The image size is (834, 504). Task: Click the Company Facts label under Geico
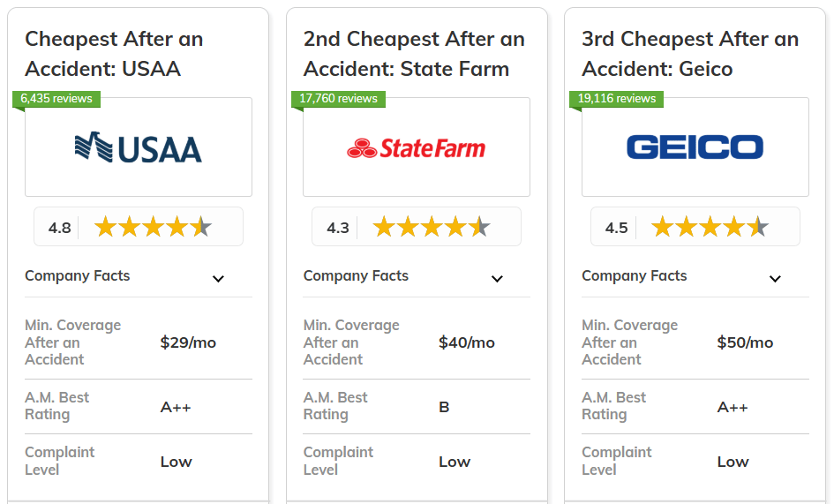[x=635, y=275]
